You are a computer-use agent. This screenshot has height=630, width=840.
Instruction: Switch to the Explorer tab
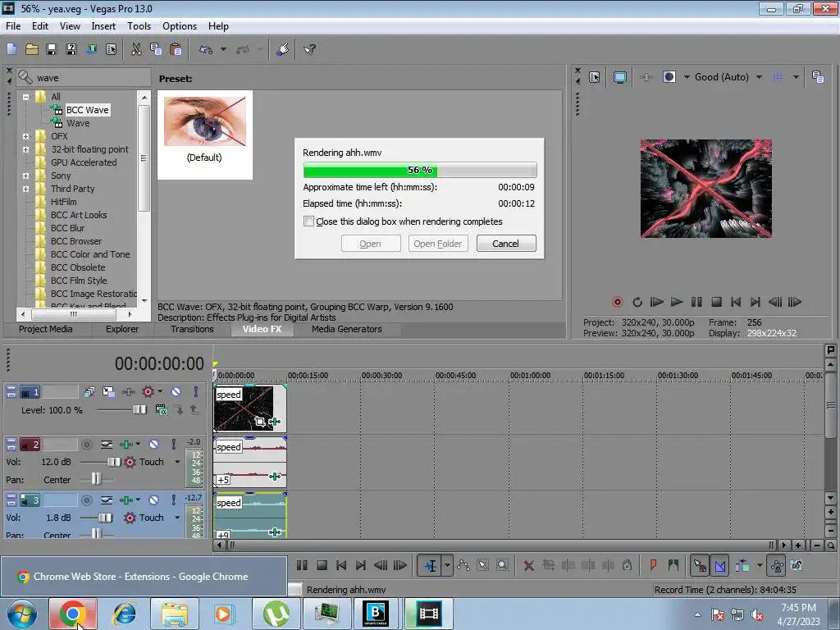click(122, 329)
